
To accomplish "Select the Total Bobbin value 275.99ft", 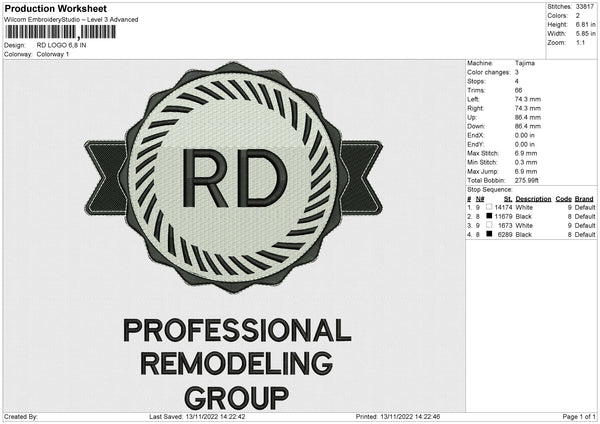I will coord(527,181).
